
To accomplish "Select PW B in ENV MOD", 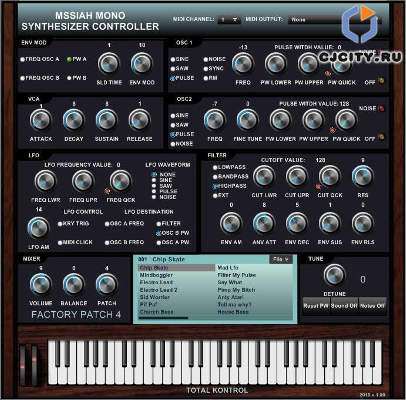I will [77, 78].
